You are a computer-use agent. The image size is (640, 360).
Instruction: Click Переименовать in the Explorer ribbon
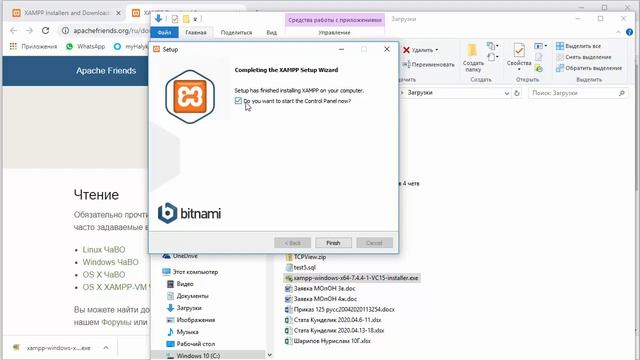[429, 64]
